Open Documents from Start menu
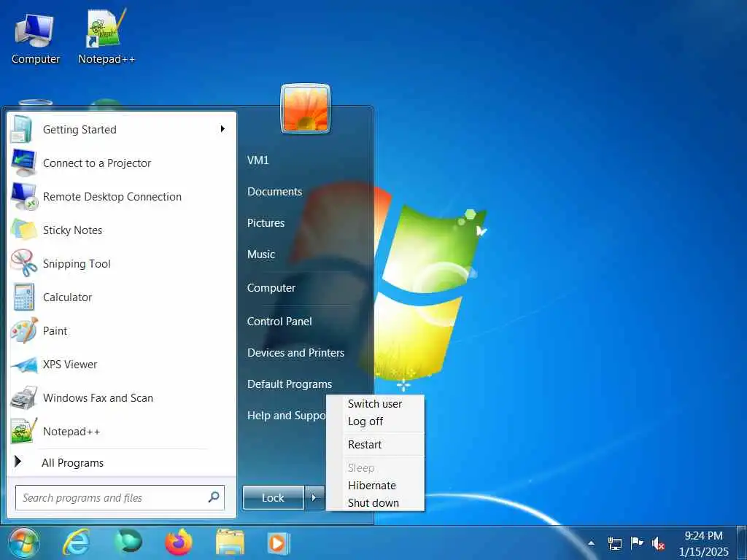This screenshot has height=560, width=747. (274, 192)
